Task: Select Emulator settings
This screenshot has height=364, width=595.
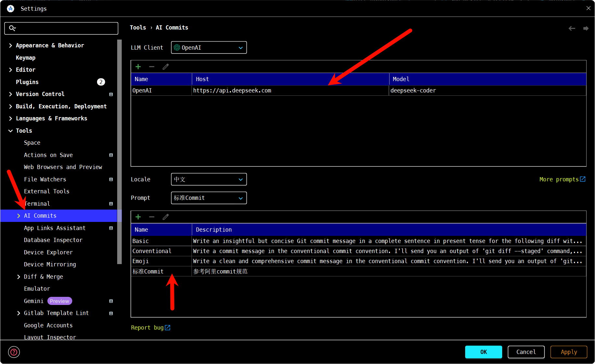Action: [x=37, y=289]
